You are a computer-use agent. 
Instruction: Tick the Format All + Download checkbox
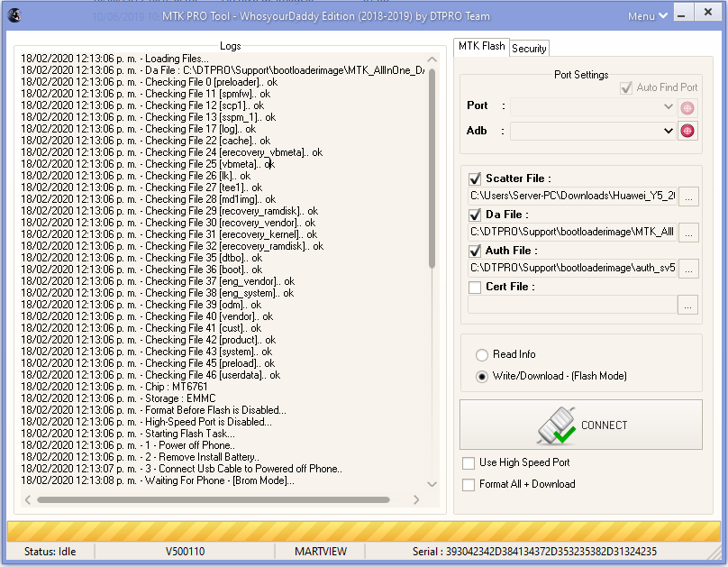coord(469,485)
